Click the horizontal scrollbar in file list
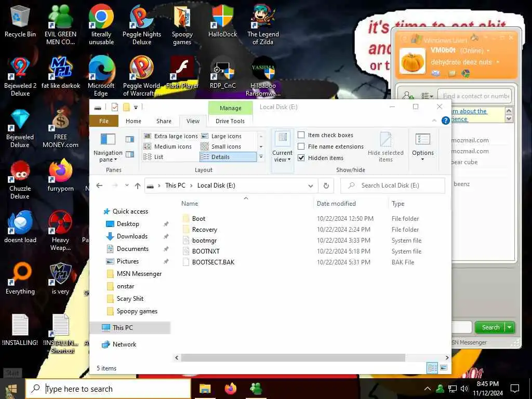The width and height of the screenshot is (532, 399). coord(293,357)
